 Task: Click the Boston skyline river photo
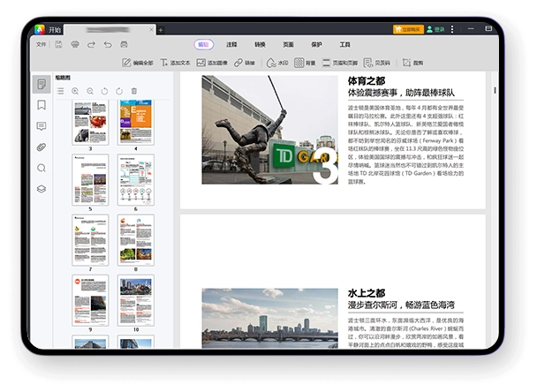click(270, 318)
